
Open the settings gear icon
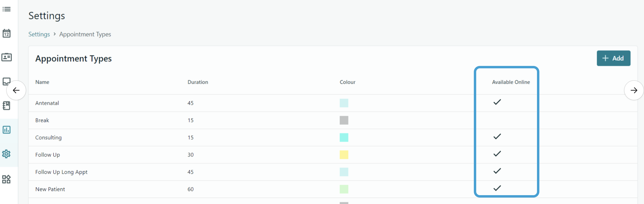click(x=6, y=154)
